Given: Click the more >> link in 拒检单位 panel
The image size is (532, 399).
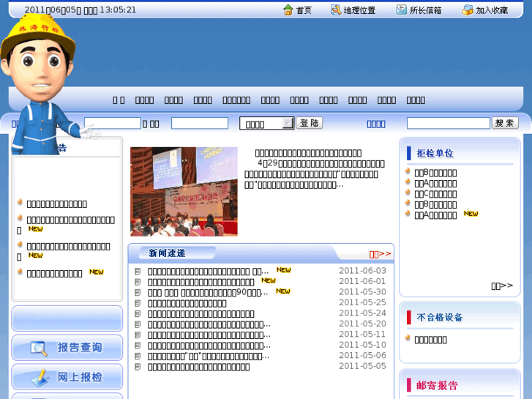Looking at the screenshot, I should 502,286.
